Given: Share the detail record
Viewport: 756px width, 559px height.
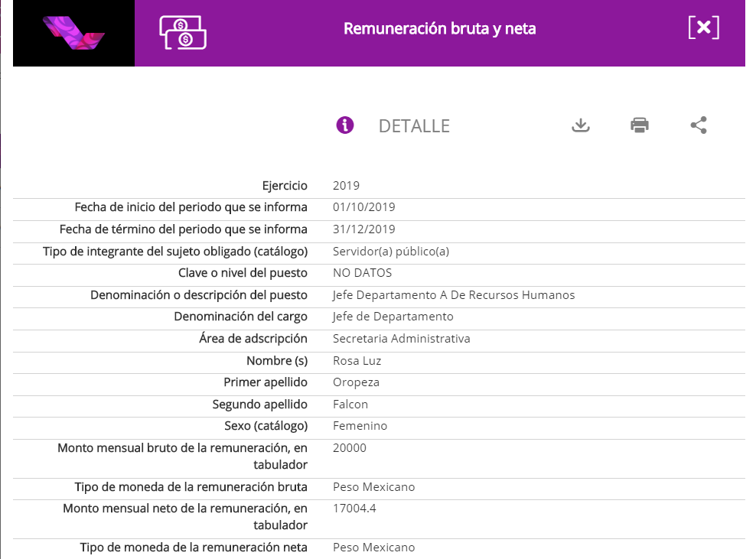Looking at the screenshot, I should coord(699,125).
